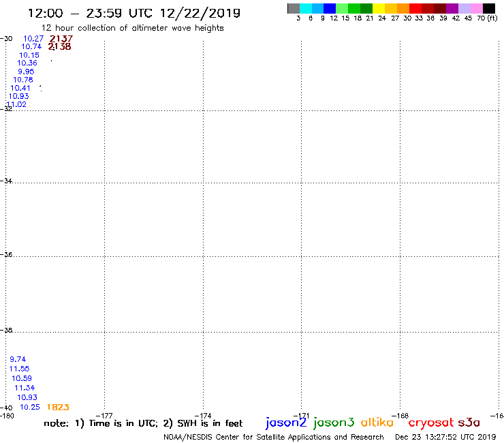Select the yellow swatch in the color bar
Viewport: 504px width, 443px height.
click(x=379, y=9)
